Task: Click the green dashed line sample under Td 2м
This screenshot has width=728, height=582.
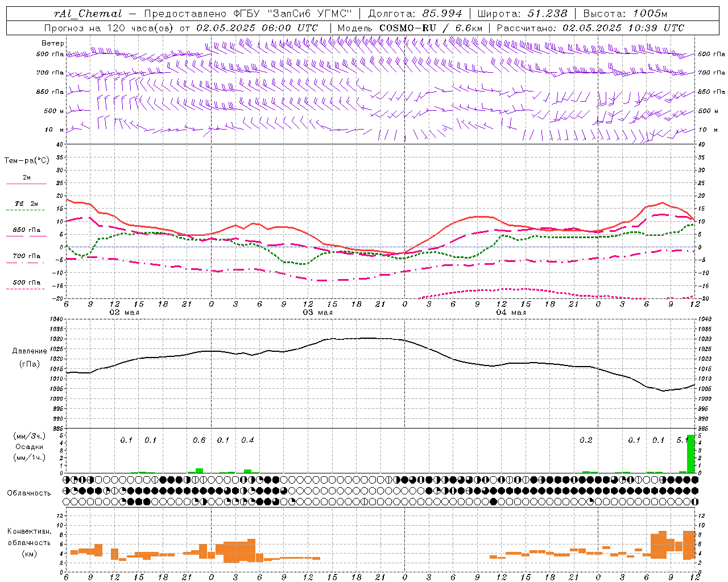Action: 26,210
